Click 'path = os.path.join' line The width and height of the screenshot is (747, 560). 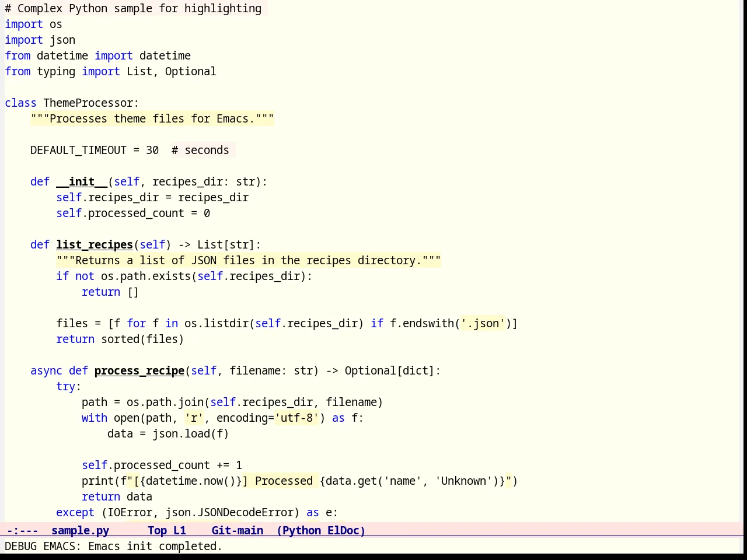coord(232,402)
